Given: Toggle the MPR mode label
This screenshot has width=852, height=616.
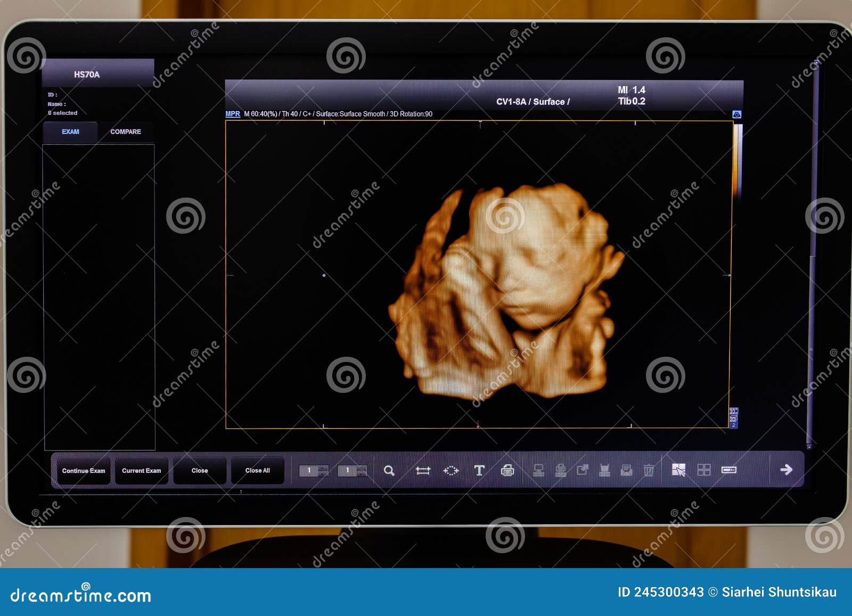Looking at the screenshot, I should [x=233, y=113].
